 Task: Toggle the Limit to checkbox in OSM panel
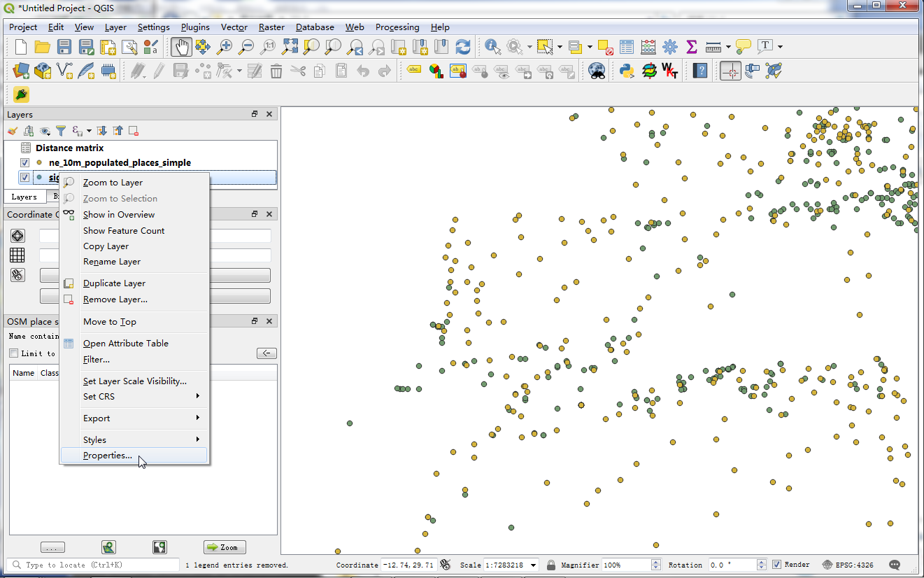[13, 353]
